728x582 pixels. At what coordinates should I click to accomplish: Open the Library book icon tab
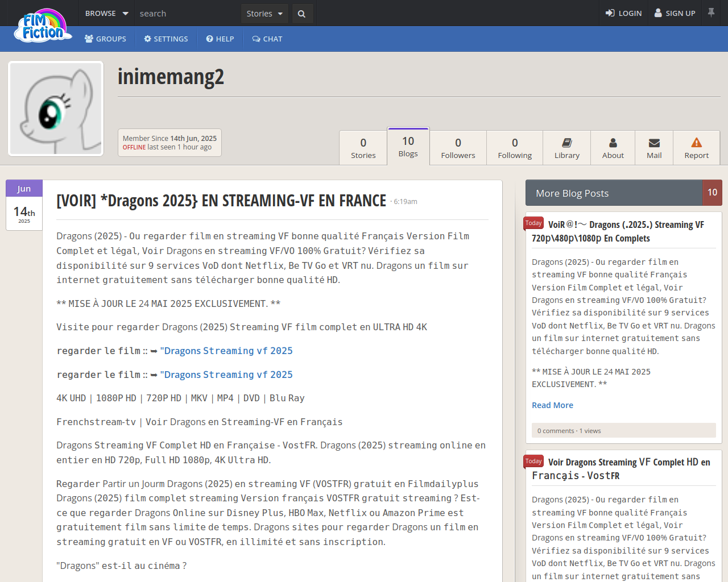coord(567,148)
